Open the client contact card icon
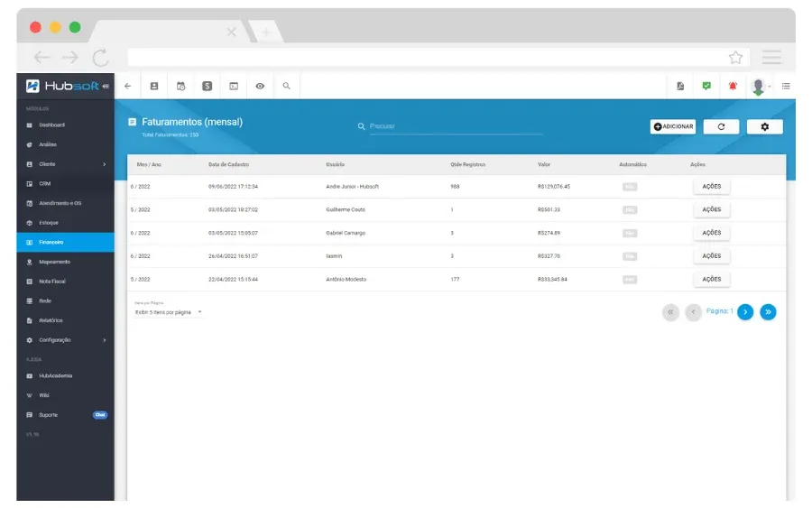Screen dimensions: 812x508 coord(154,86)
